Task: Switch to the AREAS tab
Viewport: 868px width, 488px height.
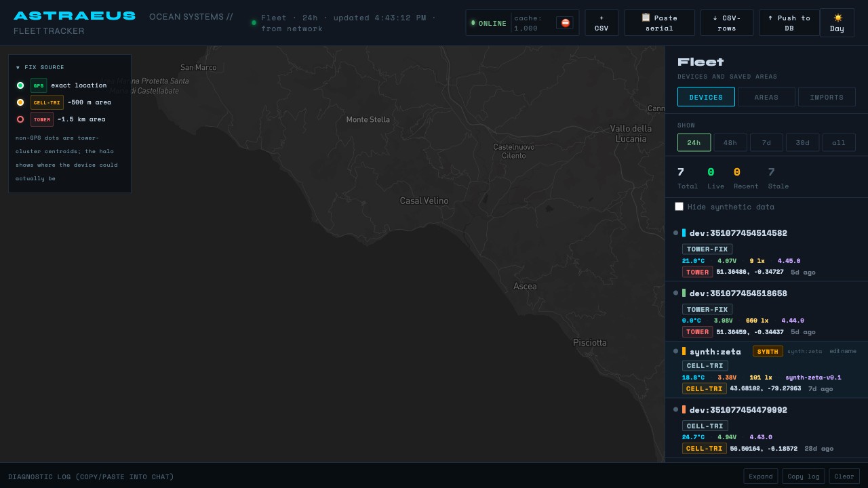Action: click(766, 97)
